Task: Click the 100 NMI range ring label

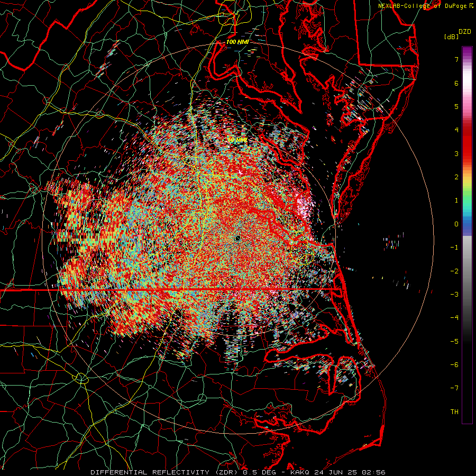Action: tap(237, 42)
